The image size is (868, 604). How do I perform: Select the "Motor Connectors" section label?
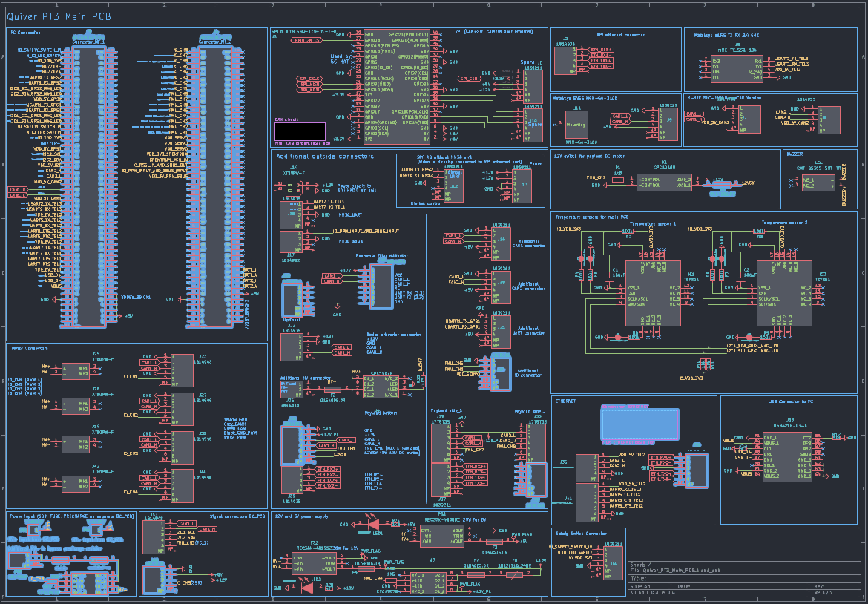[x=30, y=348]
